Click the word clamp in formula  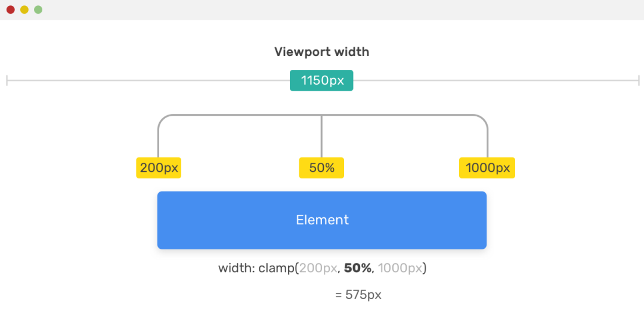point(277,269)
